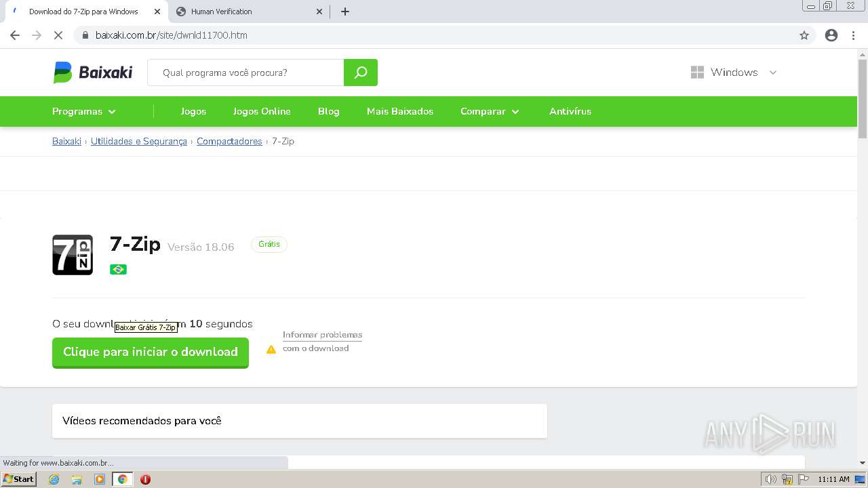Open the Jogos menu item

tap(193, 111)
